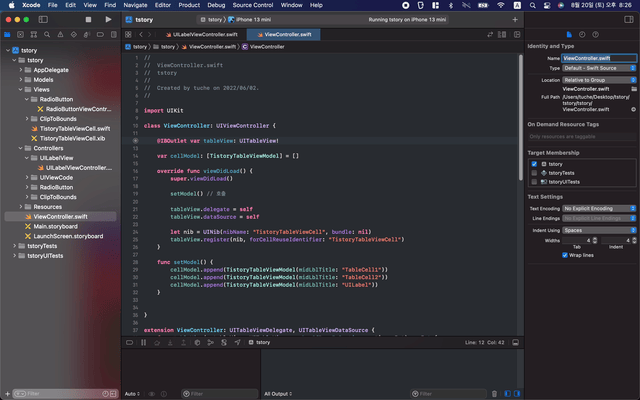
Task: Toggle the variables view pane
Action: [x=507, y=394]
